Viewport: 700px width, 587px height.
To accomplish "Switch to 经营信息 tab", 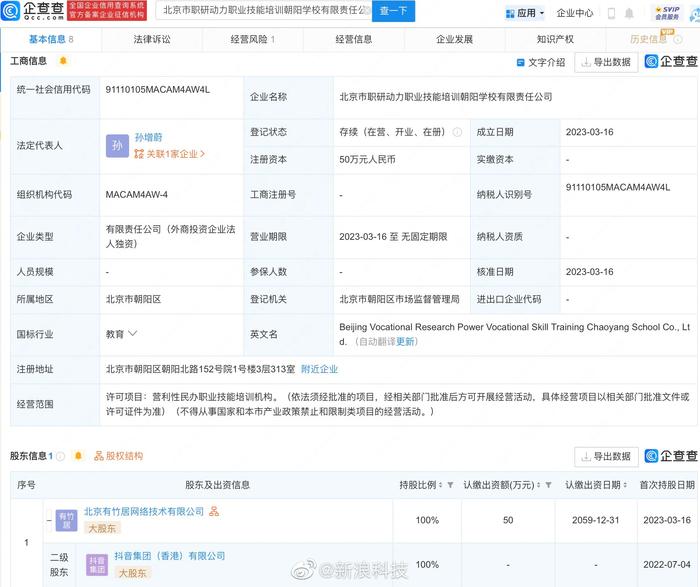I will pos(354,39).
